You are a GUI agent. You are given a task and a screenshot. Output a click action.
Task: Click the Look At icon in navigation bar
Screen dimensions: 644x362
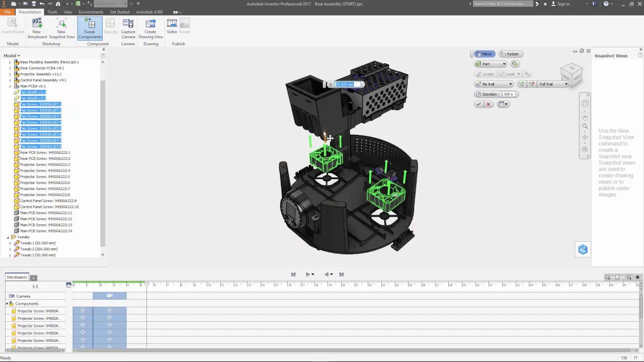point(585,149)
